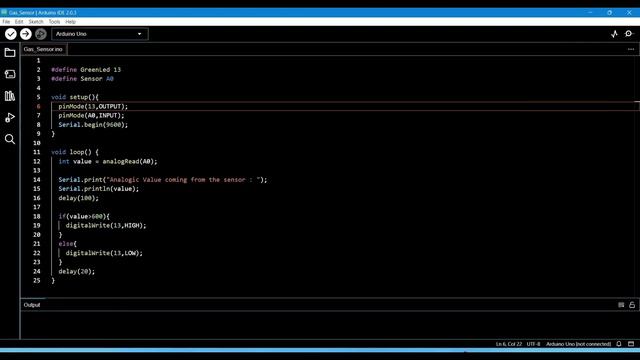Screen dimensions: 640x360
Task: Open the Boards Manager panel
Action: click(x=10, y=74)
